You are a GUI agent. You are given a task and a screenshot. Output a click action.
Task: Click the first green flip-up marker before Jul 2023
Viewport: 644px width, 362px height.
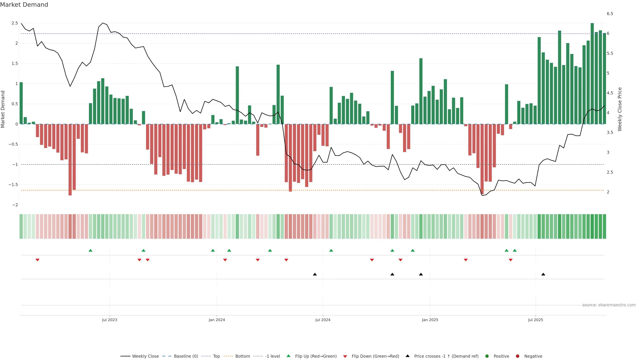(91, 250)
